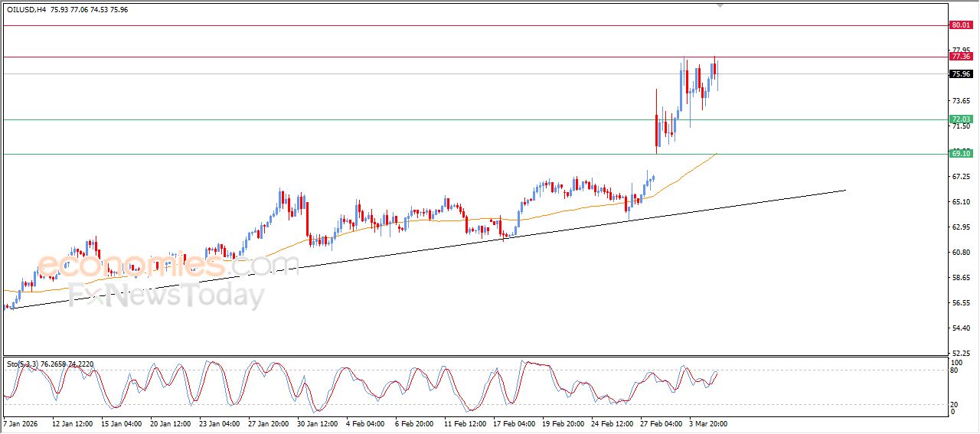The height and width of the screenshot is (434, 980).
Task: Click the 56.55 value on price axis
Action: [x=961, y=303]
